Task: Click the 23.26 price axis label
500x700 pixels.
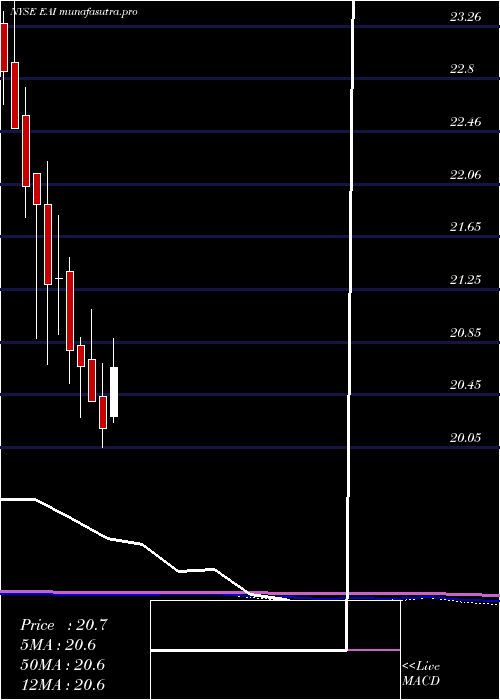Action: (x=466, y=17)
